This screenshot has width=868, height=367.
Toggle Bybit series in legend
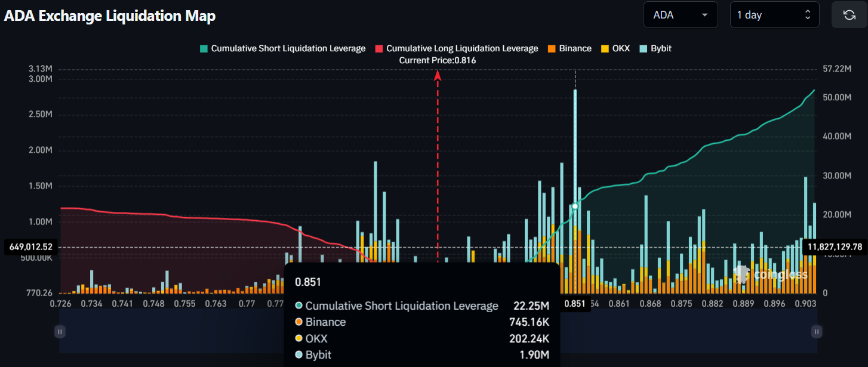[655, 48]
